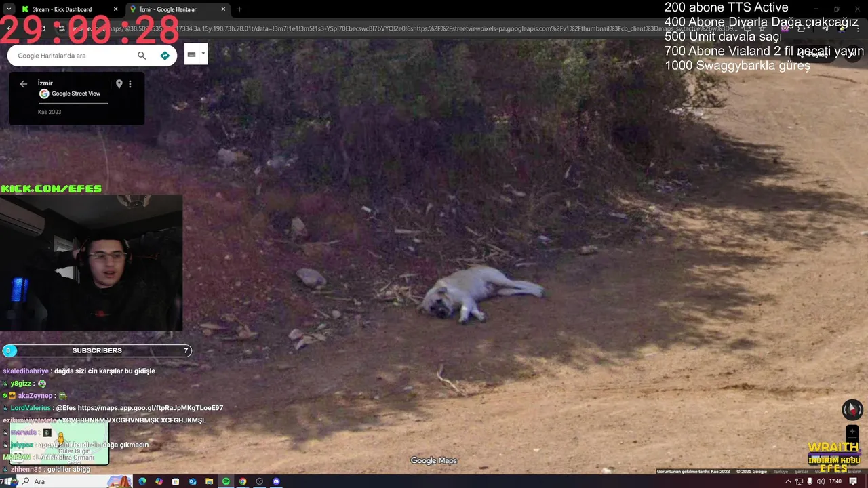Show hidden system tray icons
Screen dimensions: 868x488
(788, 481)
